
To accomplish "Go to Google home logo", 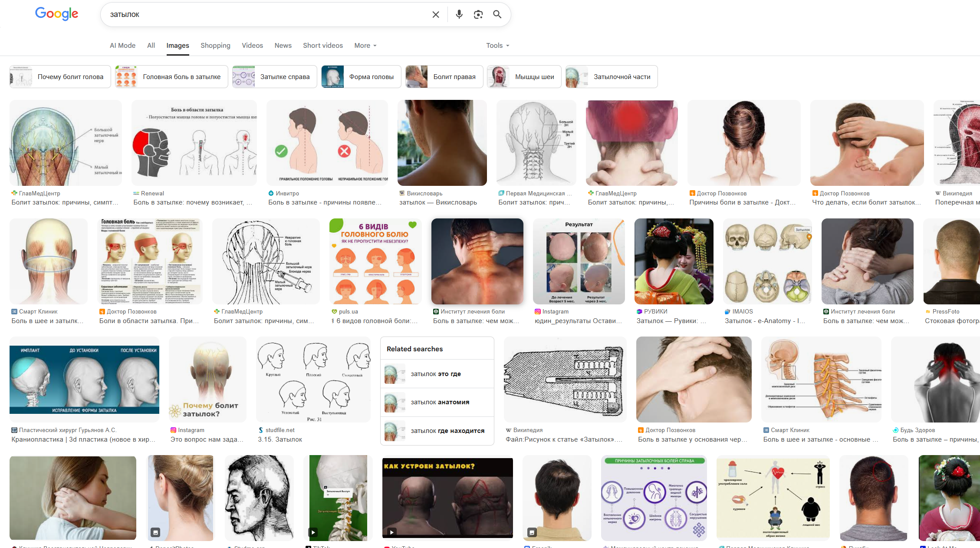I will click(x=57, y=14).
